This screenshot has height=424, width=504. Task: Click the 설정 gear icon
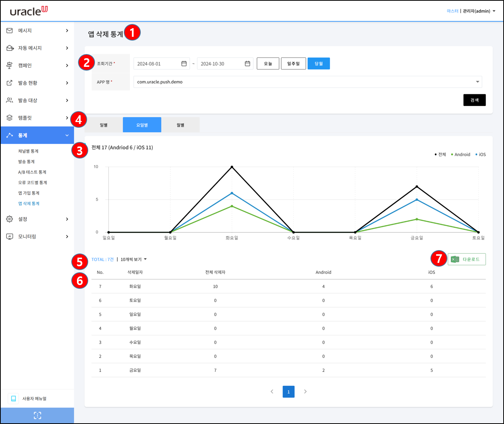coord(10,219)
